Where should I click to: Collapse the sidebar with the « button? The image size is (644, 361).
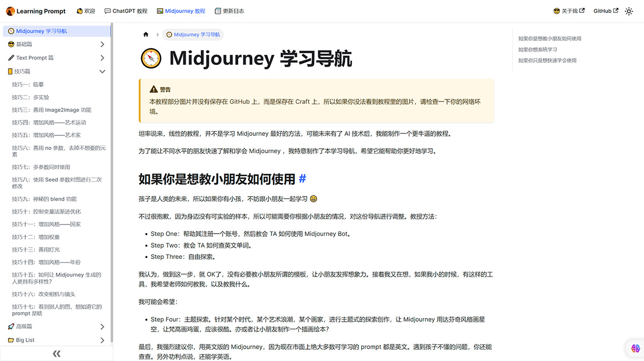pos(56,353)
